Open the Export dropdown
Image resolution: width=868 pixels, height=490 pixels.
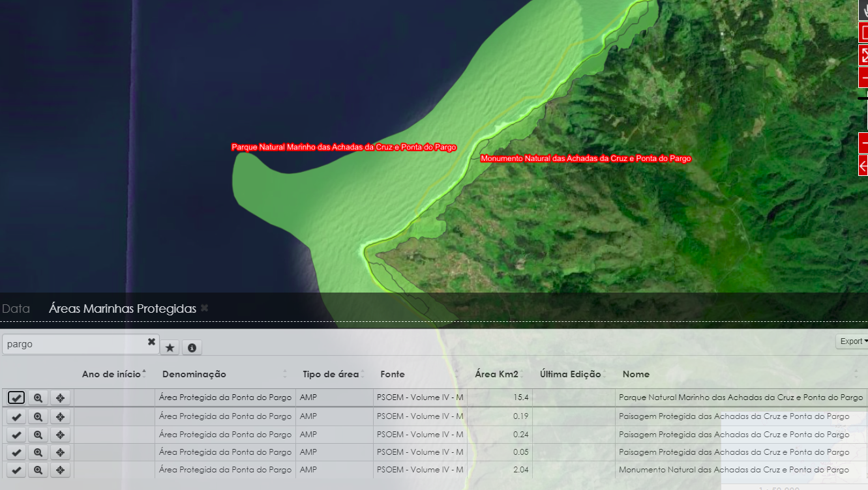click(x=852, y=341)
